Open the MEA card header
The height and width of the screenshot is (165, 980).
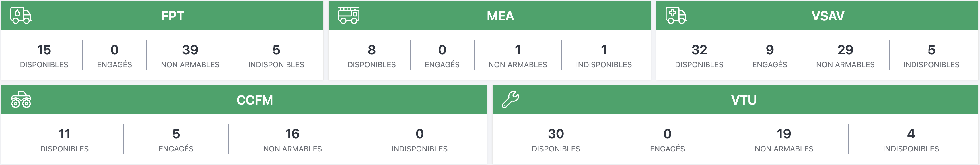click(500, 16)
